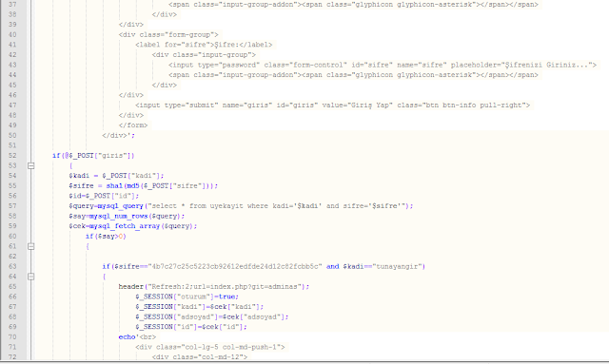Collapse the fold marker at line 64
This screenshot has width=609, height=364.
pyautogui.click(x=31, y=277)
